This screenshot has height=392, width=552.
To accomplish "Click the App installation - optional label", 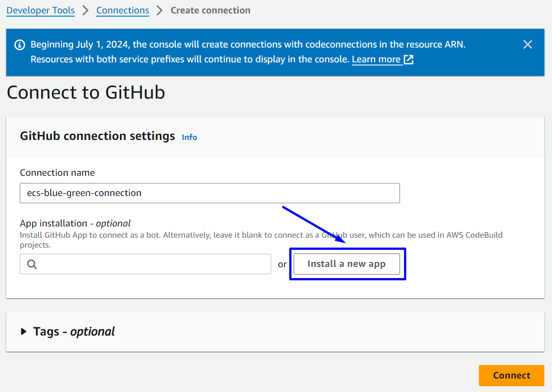I will pos(75,223).
